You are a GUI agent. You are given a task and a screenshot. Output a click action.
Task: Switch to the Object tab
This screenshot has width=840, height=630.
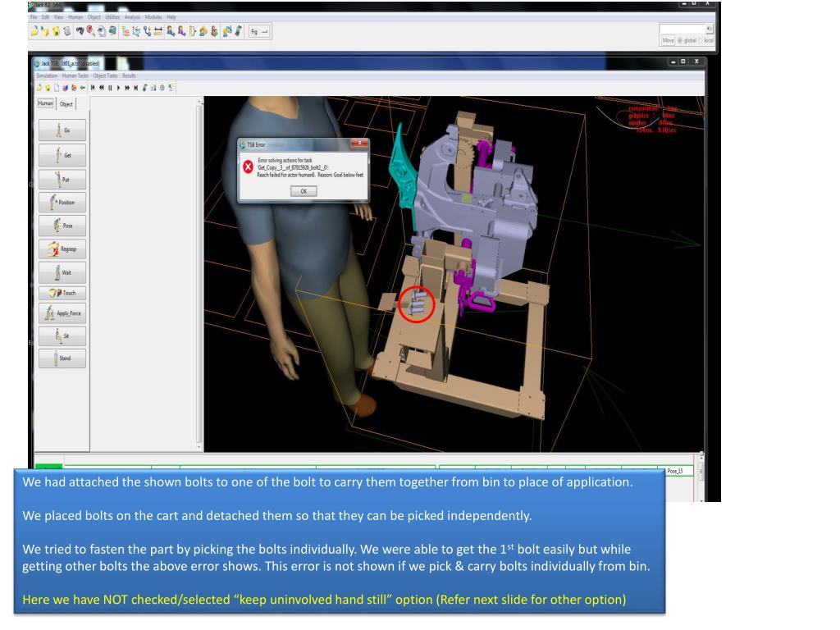pyautogui.click(x=66, y=104)
